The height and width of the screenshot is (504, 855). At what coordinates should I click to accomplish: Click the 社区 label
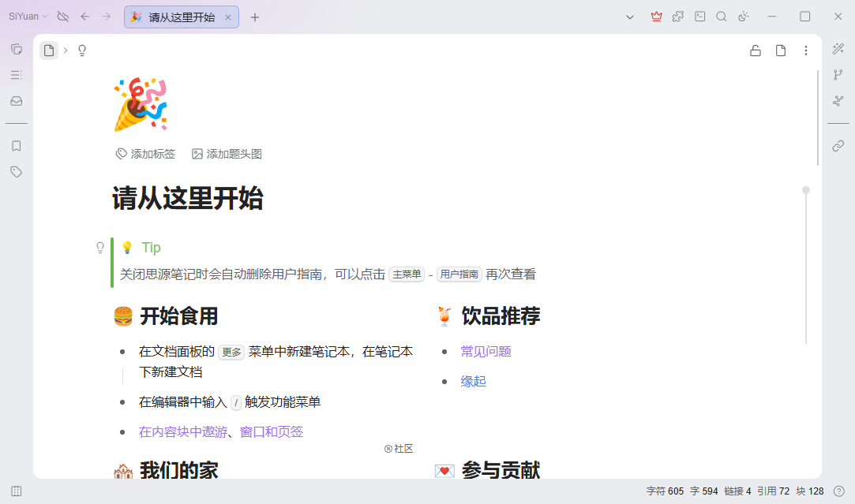point(399,449)
